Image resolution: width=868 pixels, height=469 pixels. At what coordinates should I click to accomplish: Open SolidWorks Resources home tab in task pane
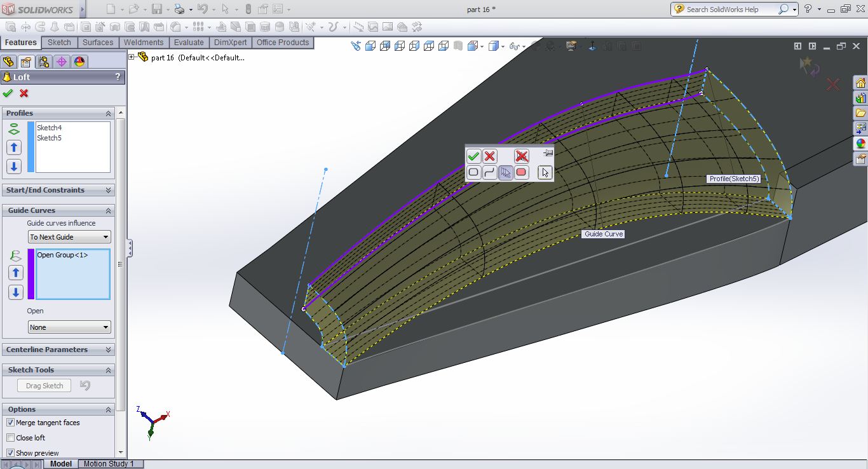pos(860,83)
